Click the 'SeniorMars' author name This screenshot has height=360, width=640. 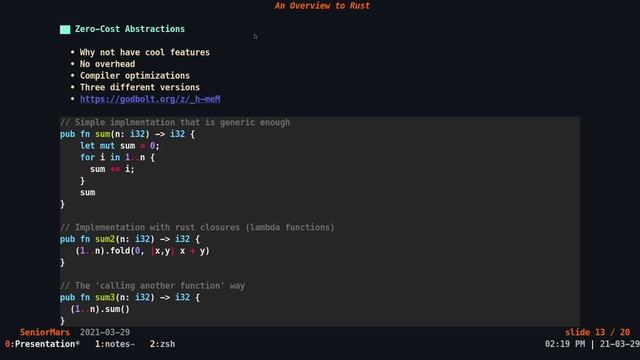point(45,332)
